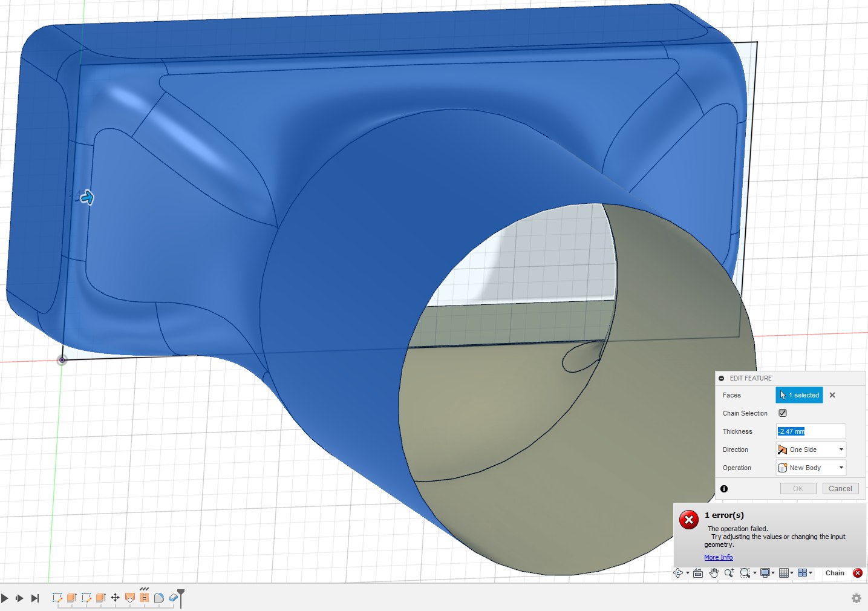Open the Operation New Body dropdown

pyautogui.click(x=811, y=468)
